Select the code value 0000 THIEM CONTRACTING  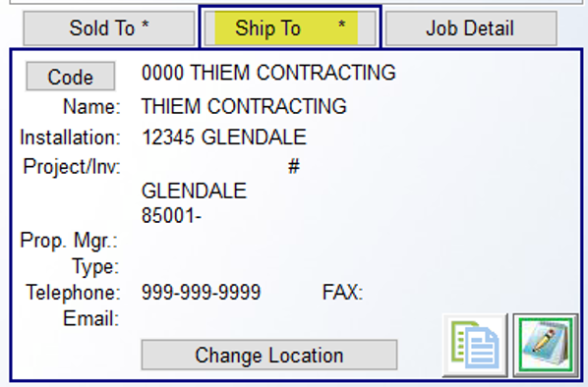point(268,73)
